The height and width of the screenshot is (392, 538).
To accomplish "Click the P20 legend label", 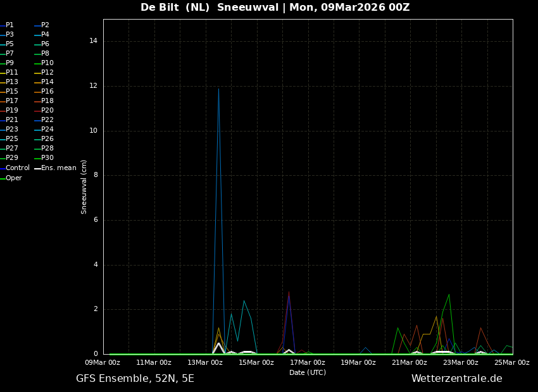I will (x=47, y=111).
